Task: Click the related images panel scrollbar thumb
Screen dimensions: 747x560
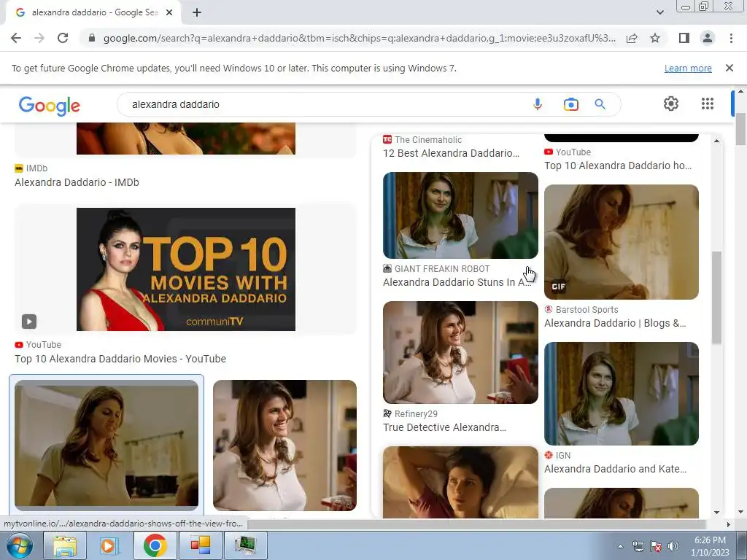Action: click(716, 297)
